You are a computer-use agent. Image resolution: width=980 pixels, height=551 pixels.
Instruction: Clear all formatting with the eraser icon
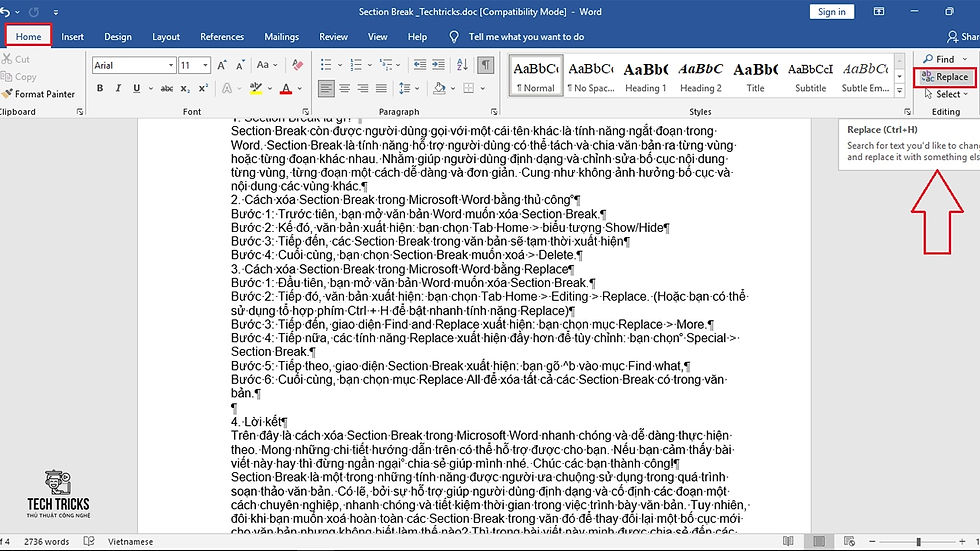(298, 65)
